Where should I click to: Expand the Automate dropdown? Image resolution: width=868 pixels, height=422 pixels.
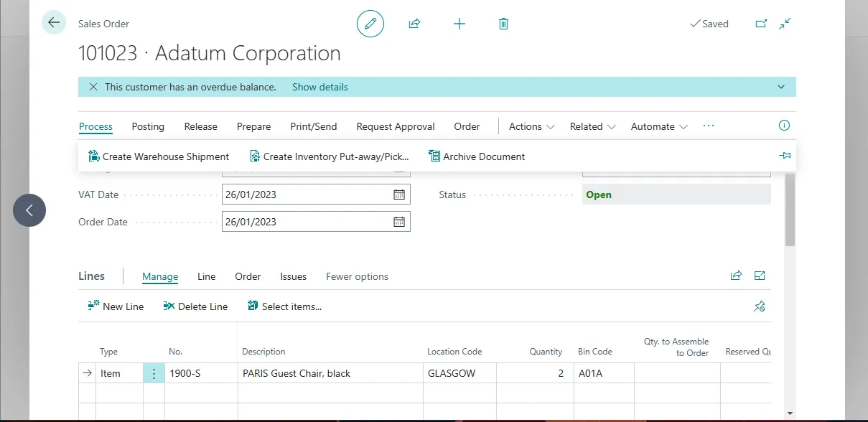coord(659,126)
